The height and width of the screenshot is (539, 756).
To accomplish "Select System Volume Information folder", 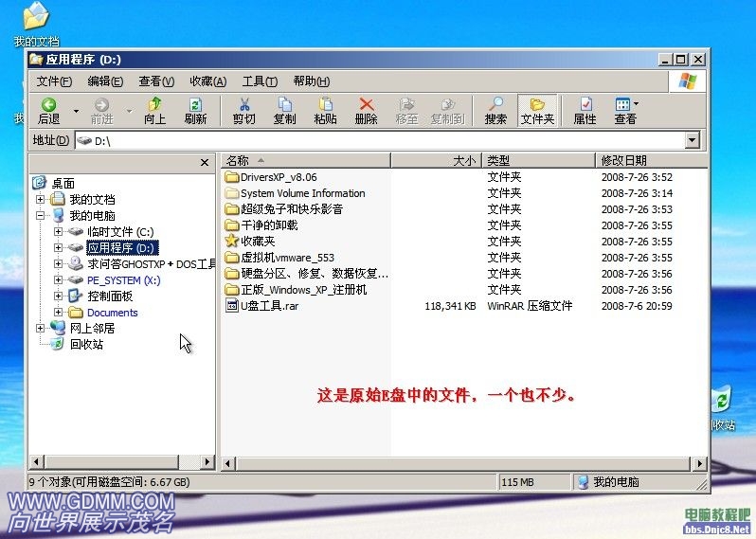I will [303, 193].
